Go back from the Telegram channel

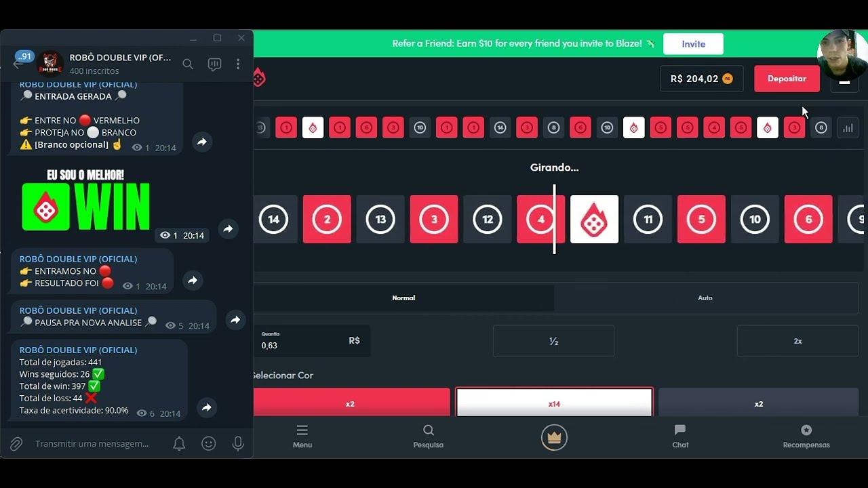18,64
